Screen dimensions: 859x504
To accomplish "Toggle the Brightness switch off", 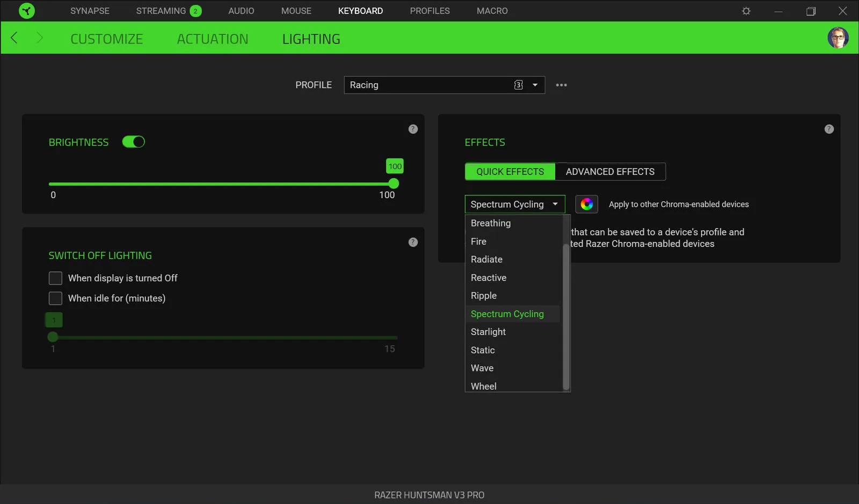I will pos(134,142).
